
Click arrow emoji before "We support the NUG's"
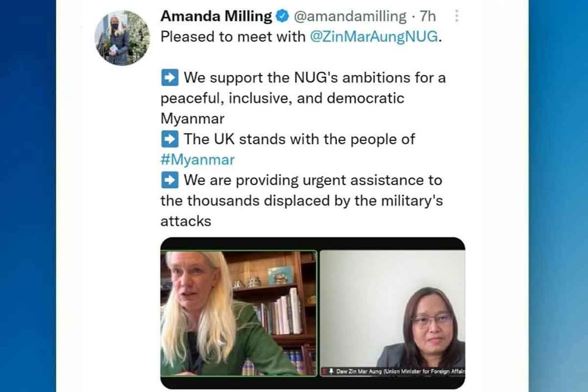(170, 78)
